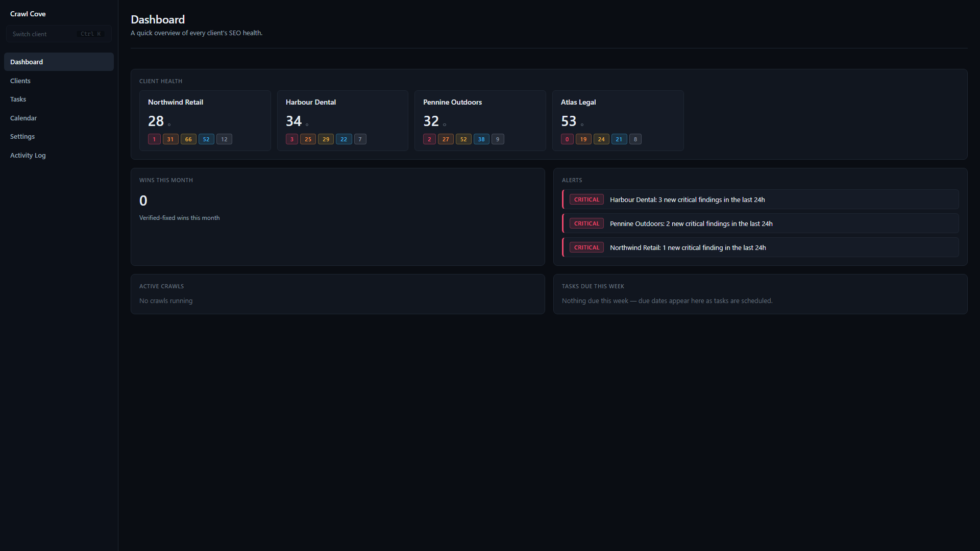This screenshot has width=980, height=551.
Task: Click Pennine Outdoors' grey badge showing 9
Action: (x=498, y=139)
